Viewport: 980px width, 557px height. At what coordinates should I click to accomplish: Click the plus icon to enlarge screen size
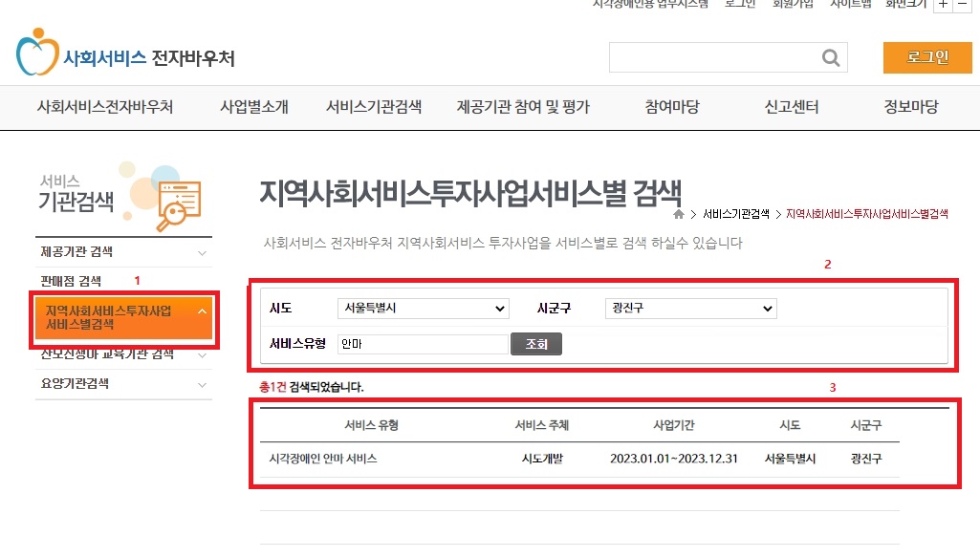point(945,5)
